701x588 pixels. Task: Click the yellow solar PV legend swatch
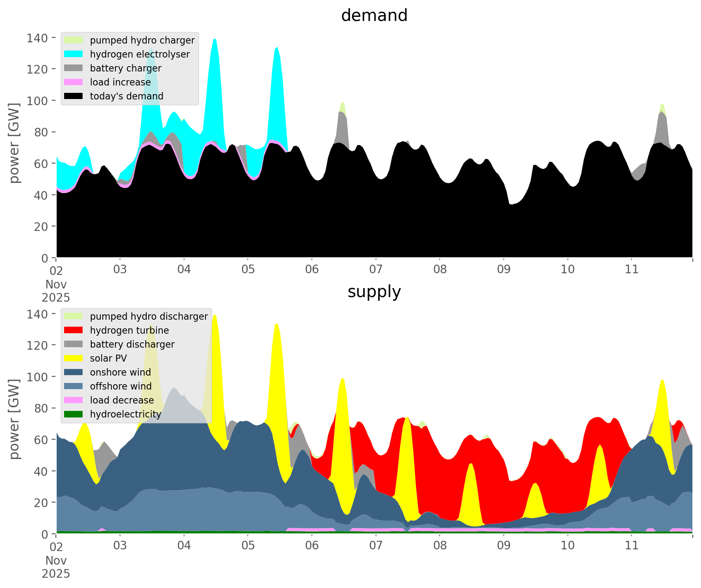click(x=74, y=358)
